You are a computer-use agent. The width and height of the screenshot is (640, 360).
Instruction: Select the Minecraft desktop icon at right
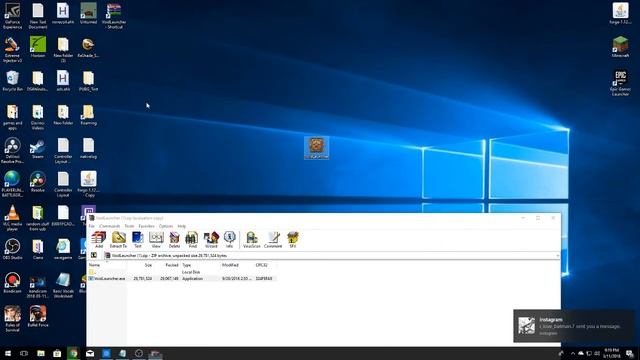[x=620, y=47]
